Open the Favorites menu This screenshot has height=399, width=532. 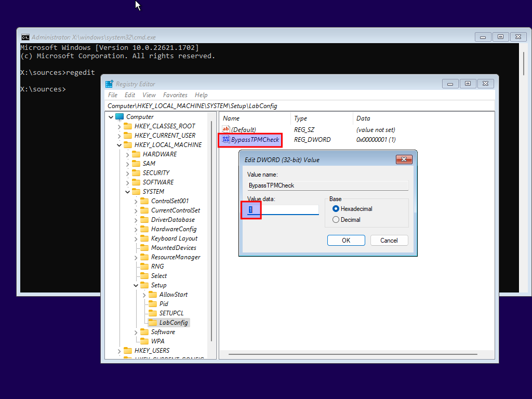175,95
